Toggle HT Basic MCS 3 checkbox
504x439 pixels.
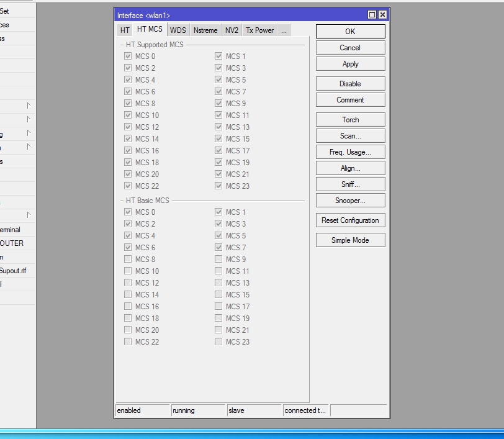(x=218, y=224)
